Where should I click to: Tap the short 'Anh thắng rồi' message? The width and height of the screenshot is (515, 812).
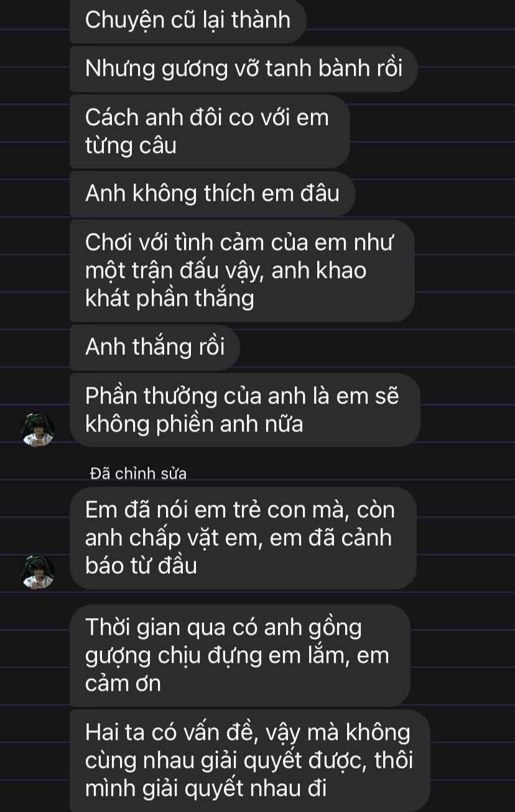point(155,347)
